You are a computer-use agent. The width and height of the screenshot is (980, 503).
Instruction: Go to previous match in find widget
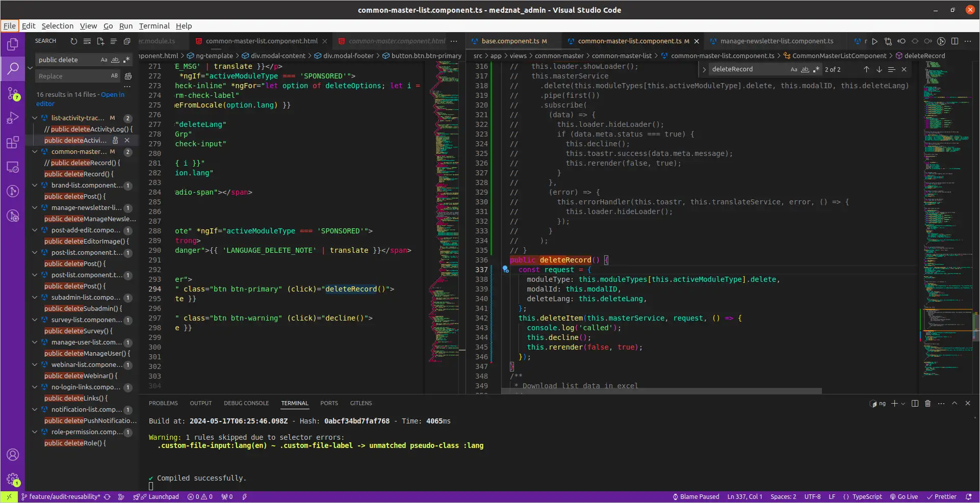pyautogui.click(x=866, y=69)
